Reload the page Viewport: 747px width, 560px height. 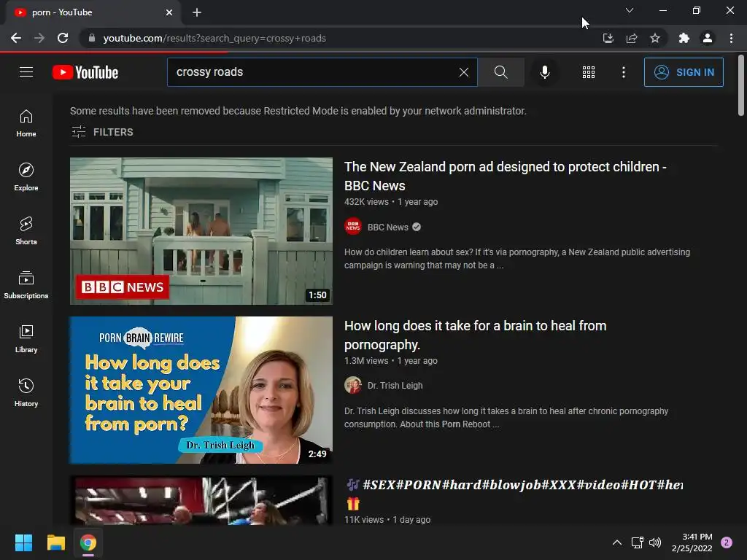click(63, 38)
